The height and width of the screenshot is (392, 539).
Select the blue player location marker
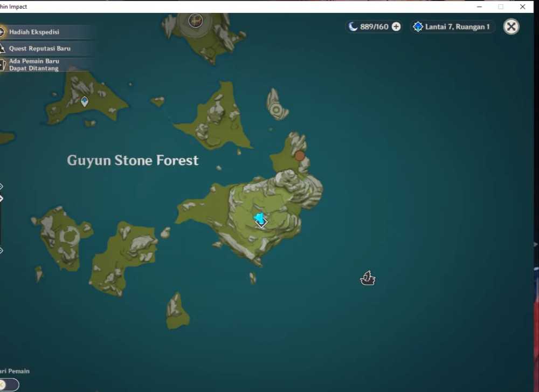[260, 219]
